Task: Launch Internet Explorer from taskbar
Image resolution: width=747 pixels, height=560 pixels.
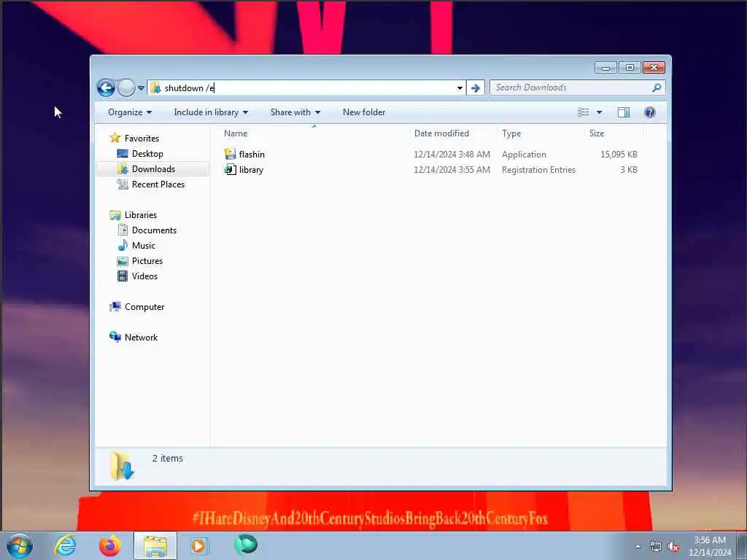Action: pyautogui.click(x=65, y=545)
